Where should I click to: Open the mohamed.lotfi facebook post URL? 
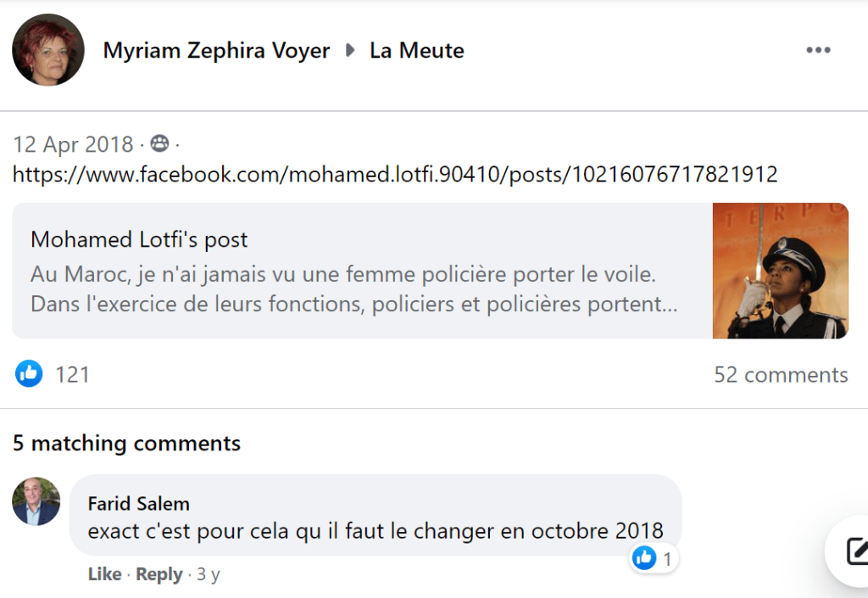(x=395, y=175)
